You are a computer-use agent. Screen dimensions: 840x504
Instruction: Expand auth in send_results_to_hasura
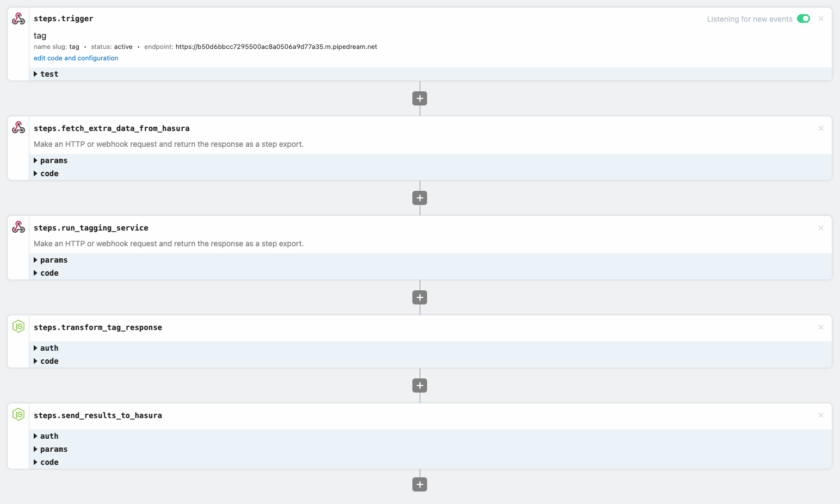click(430, 436)
